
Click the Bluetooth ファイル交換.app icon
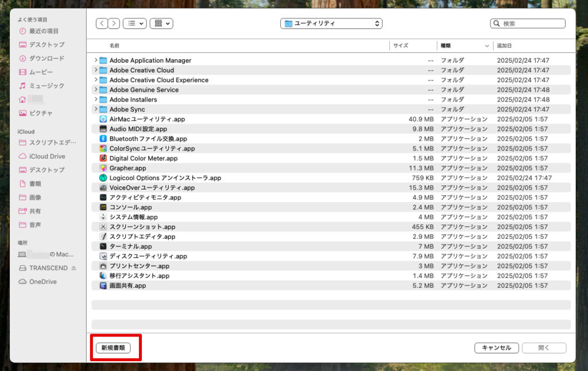103,138
